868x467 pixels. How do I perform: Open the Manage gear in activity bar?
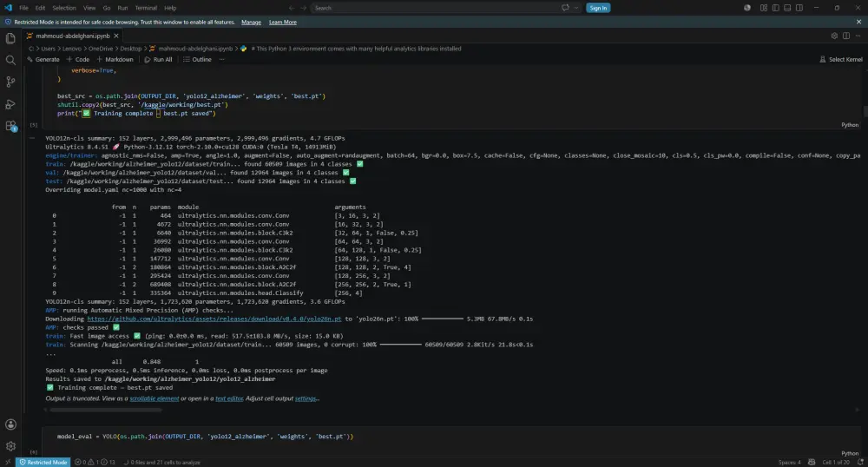10,446
